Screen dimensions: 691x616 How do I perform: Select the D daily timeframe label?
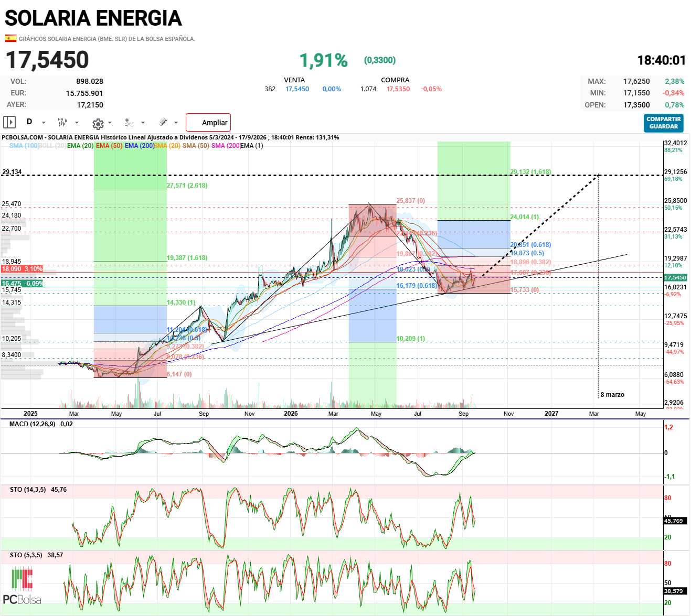29,122
